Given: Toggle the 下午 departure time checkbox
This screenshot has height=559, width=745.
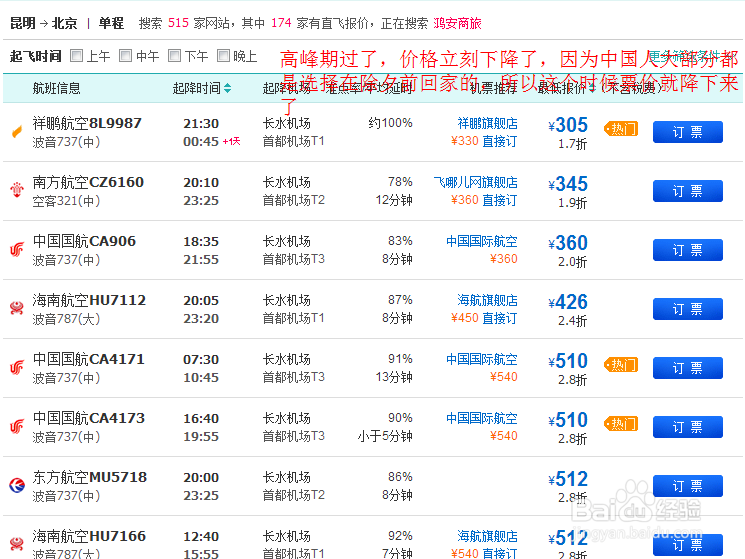Looking at the screenshot, I should [175, 56].
